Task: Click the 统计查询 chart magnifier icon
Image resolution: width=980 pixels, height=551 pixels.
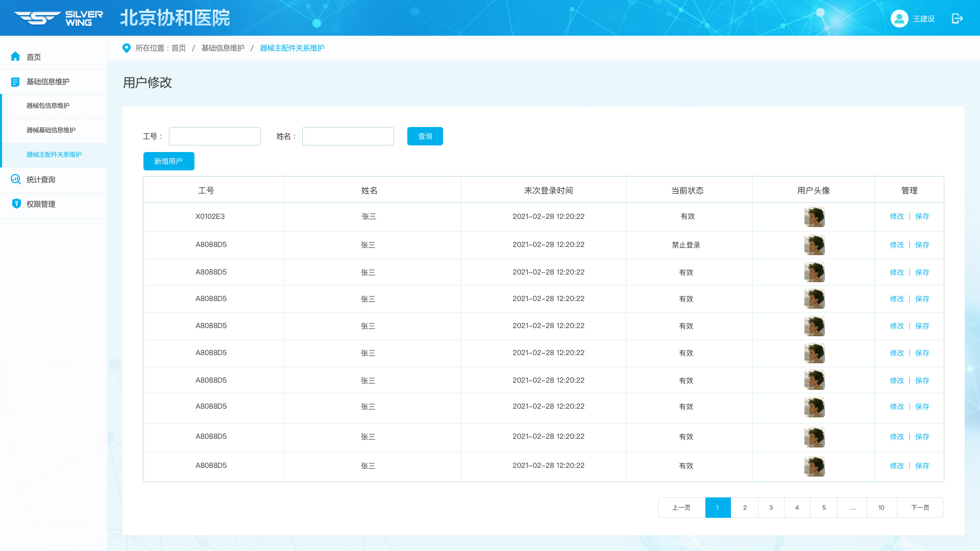Action: [x=16, y=179]
